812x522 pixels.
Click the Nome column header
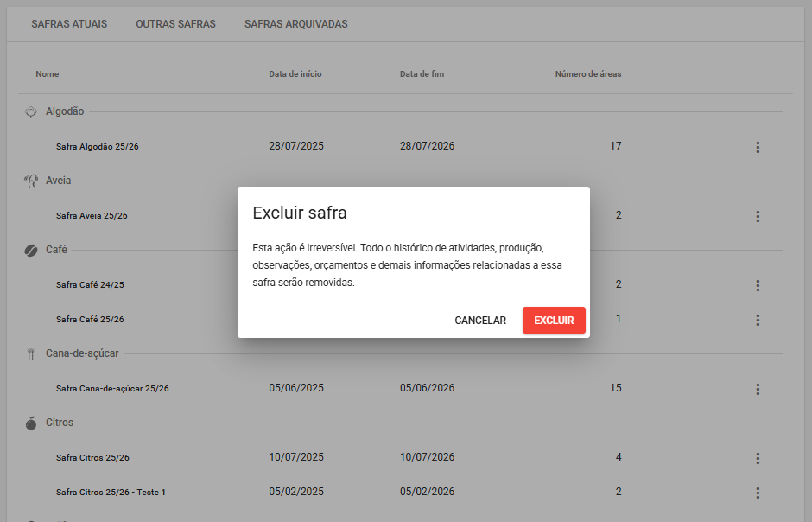pos(48,74)
